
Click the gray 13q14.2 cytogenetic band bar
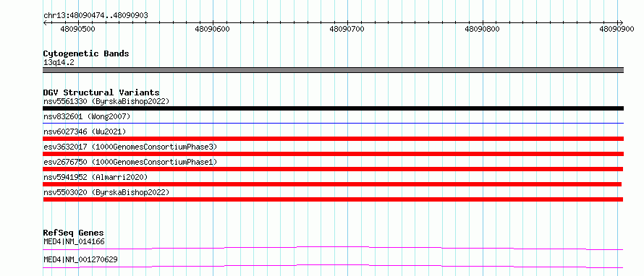(334, 70)
